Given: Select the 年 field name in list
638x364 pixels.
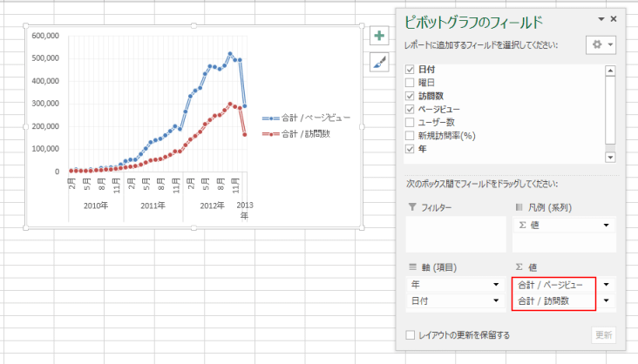Looking at the screenshot, I should coord(423,149).
